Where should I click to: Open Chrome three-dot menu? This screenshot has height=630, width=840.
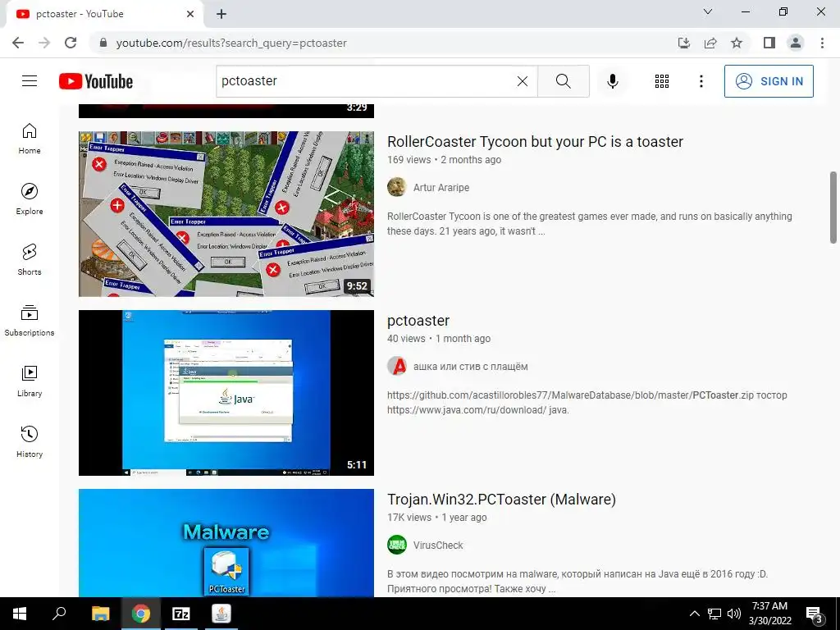pyautogui.click(x=822, y=43)
